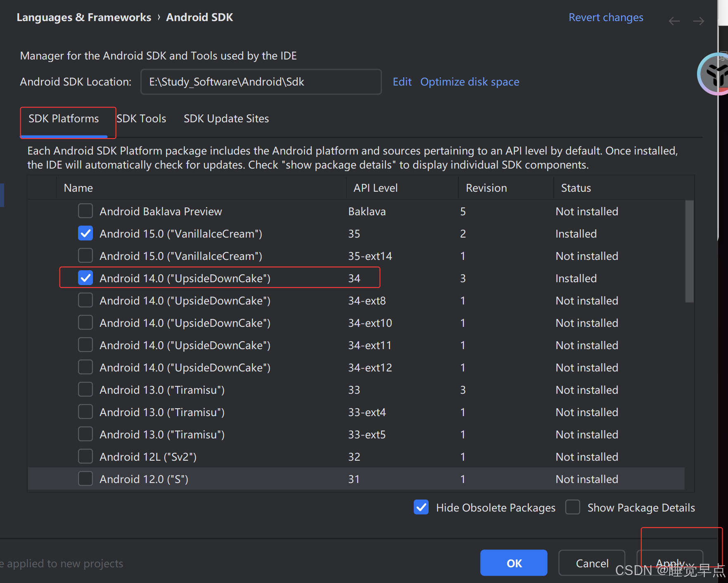Enable Show Package Details
The image size is (728, 583).
[572, 507]
